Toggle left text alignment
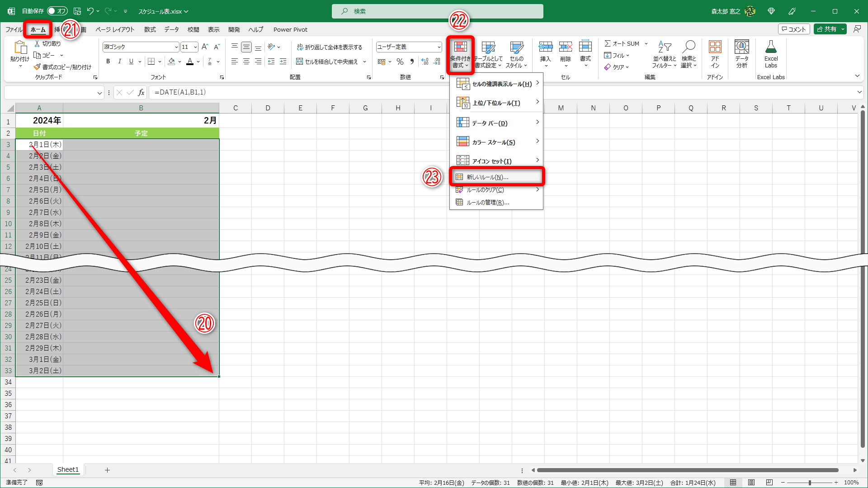The image size is (868, 488). pyautogui.click(x=235, y=62)
